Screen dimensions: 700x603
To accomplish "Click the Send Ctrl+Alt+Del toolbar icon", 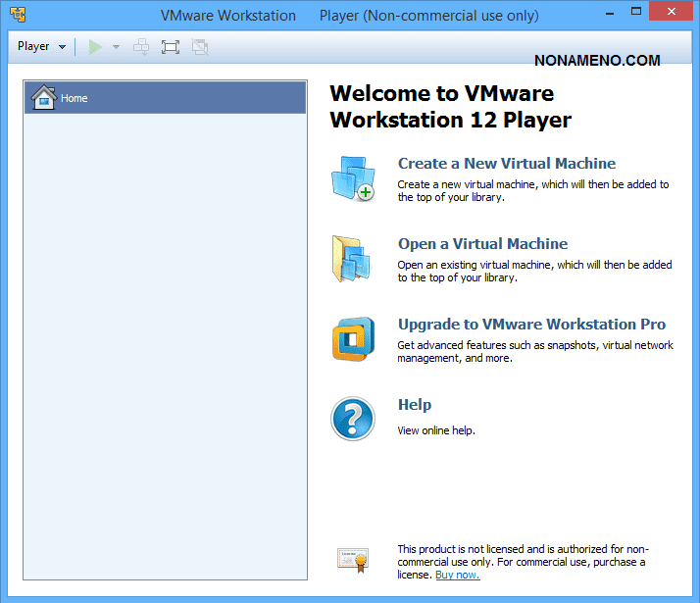I will [x=141, y=46].
